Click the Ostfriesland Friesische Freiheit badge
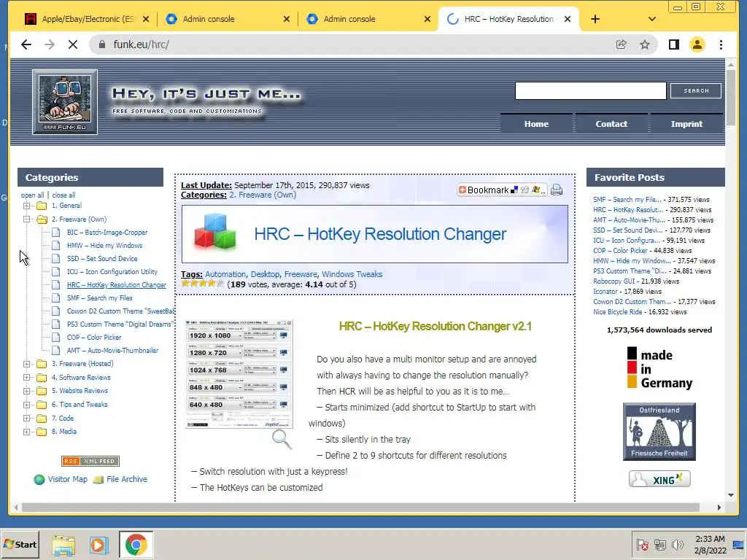This screenshot has height=560, width=747. tap(659, 432)
